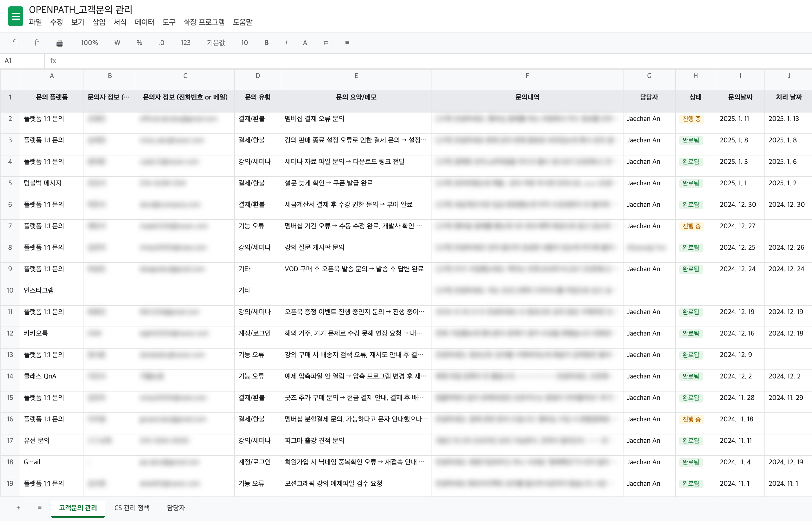Viewport: 812px width, 522px height.
Task: Switch to the CS 관리 정책 sheet tab
Action: pyautogui.click(x=132, y=508)
